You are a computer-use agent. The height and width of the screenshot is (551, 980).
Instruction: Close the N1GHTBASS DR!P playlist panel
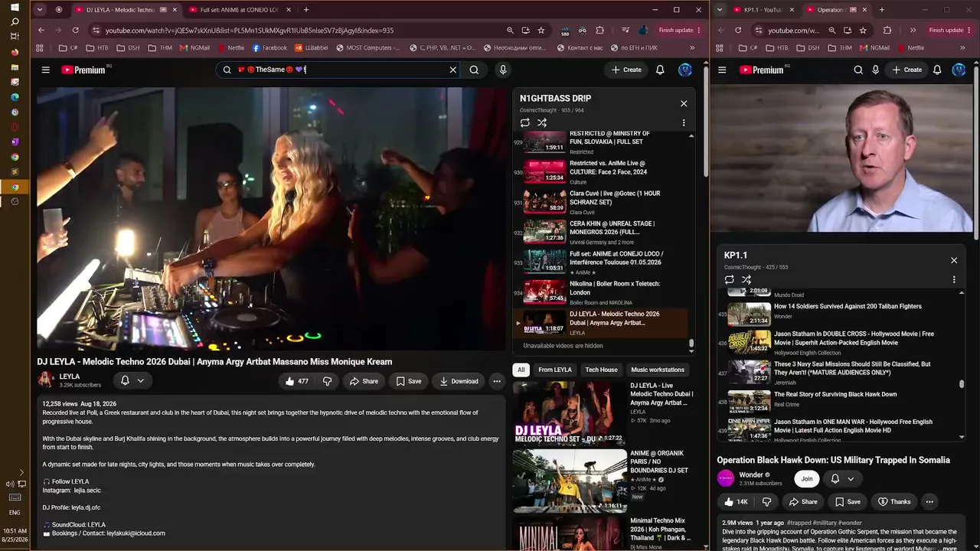pyautogui.click(x=684, y=103)
